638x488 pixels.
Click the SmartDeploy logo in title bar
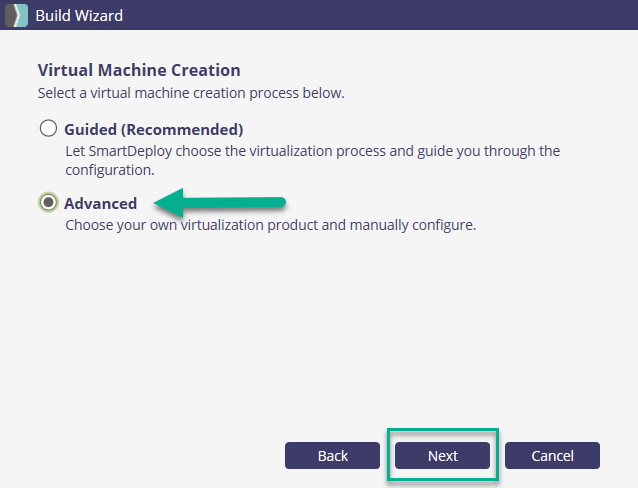pyautogui.click(x=15, y=15)
